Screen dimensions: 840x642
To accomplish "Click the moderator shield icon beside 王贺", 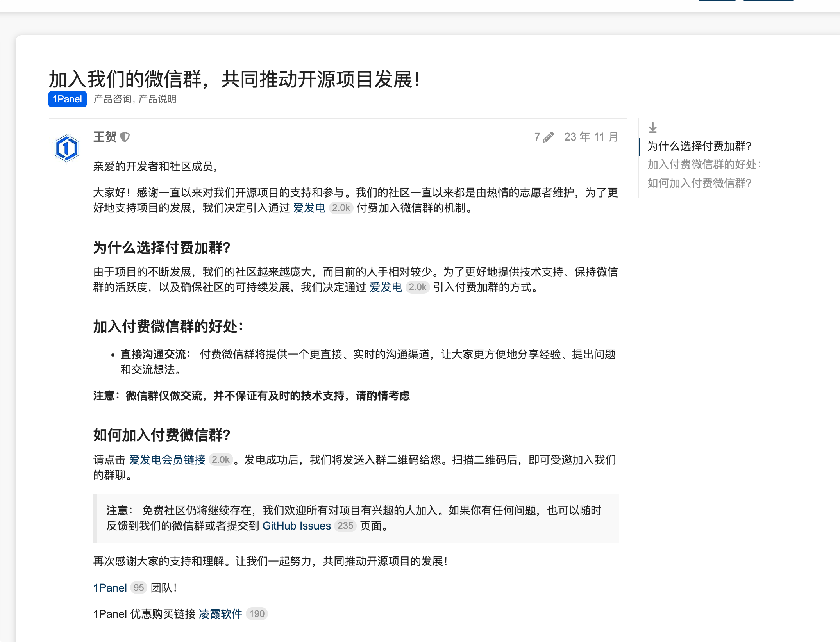I will point(125,137).
